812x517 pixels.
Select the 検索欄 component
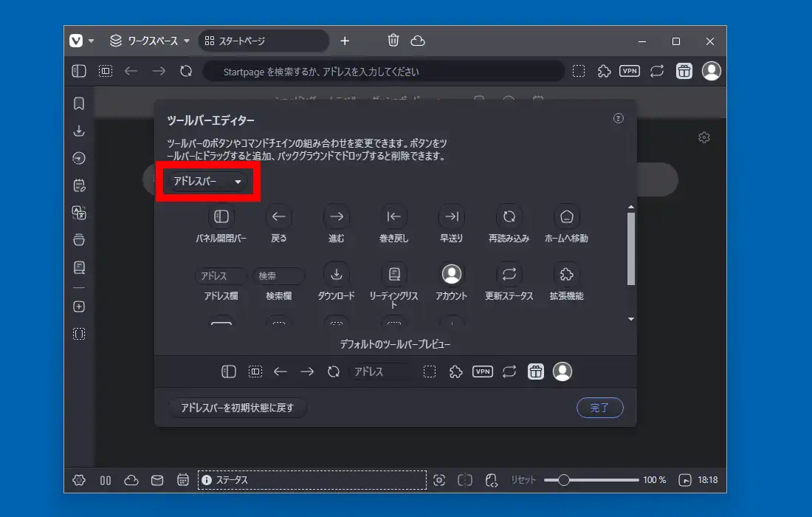278,284
